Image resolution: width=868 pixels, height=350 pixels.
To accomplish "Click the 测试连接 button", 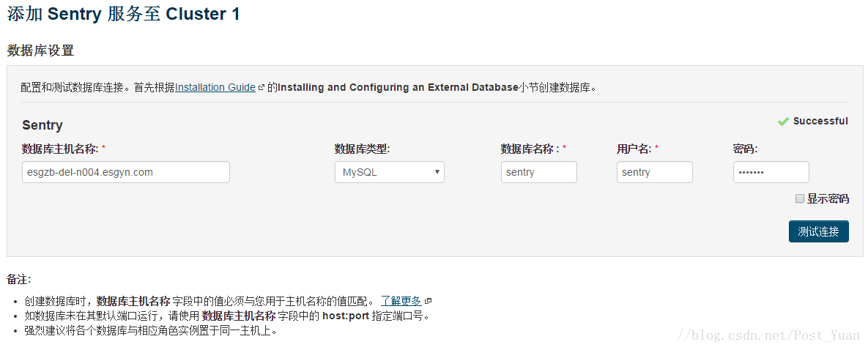I will click(x=818, y=231).
